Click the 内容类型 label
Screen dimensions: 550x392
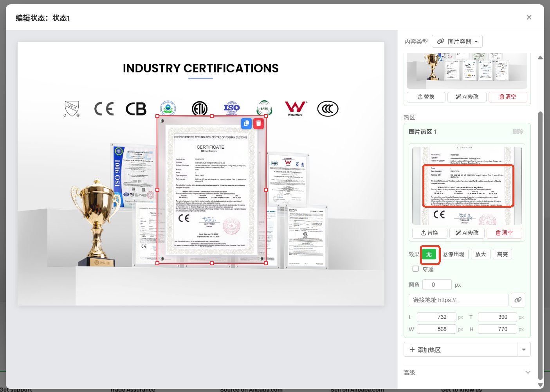click(416, 42)
